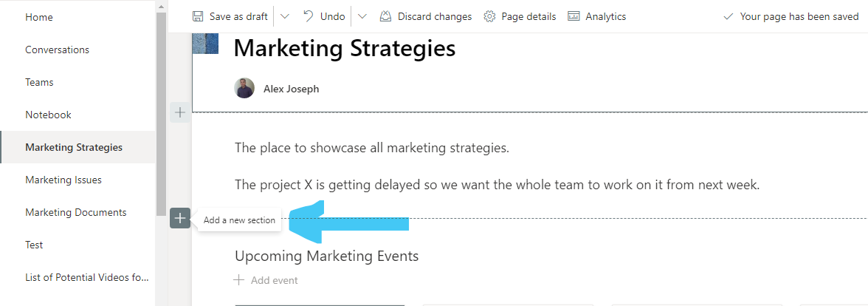Click the Save as draft floppy icon

pos(198,16)
